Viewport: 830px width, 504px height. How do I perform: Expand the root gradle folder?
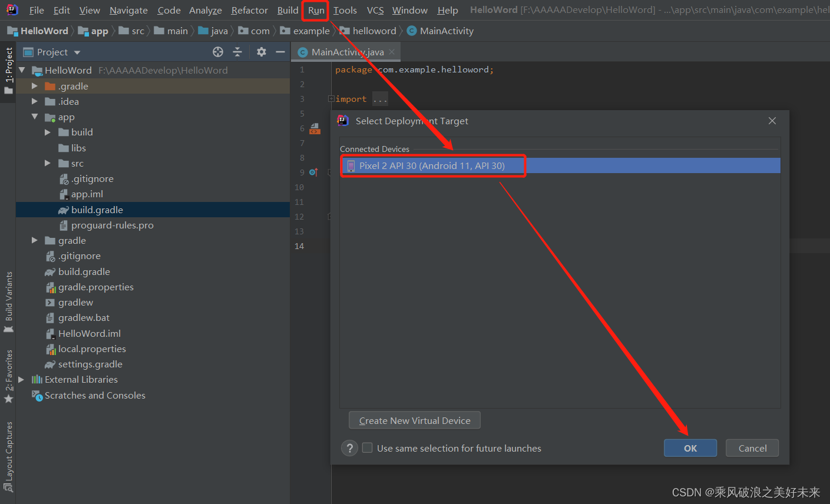35,240
